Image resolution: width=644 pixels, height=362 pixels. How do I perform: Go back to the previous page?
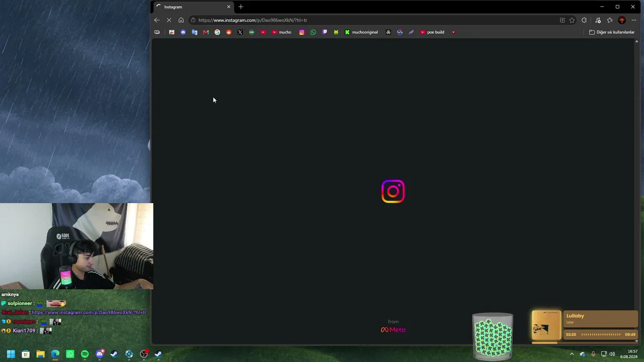[157, 20]
